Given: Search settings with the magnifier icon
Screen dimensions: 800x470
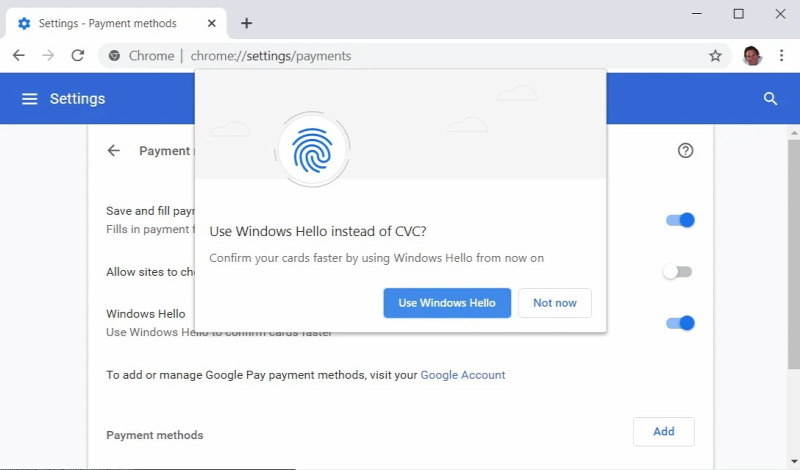Looking at the screenshot, I should 770,98.
